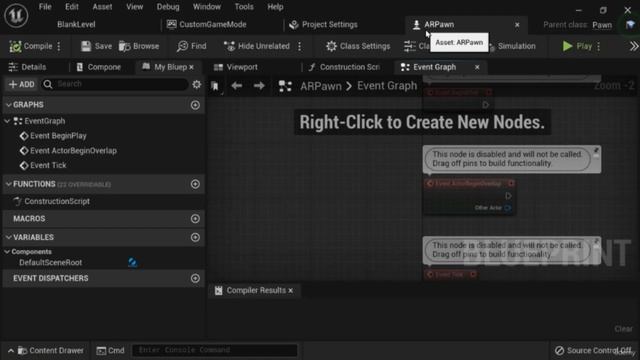This screenshot has width=640, height=360.
Task: Add a new function with plus icon
Action: click(195, 184)
